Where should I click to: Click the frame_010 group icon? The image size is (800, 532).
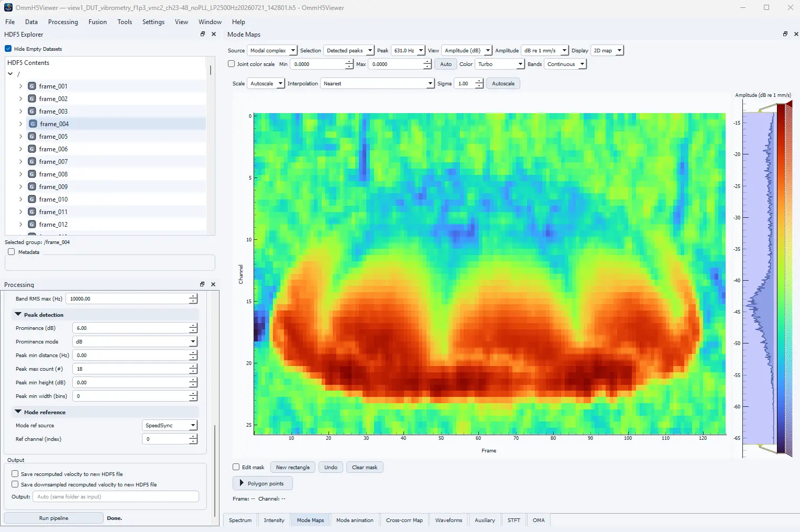[x=32, y=199]
